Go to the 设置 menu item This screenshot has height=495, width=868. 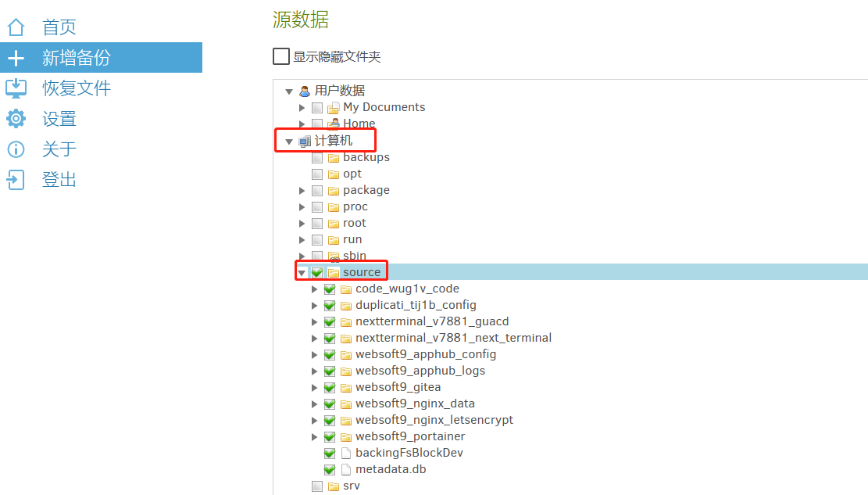59,119
